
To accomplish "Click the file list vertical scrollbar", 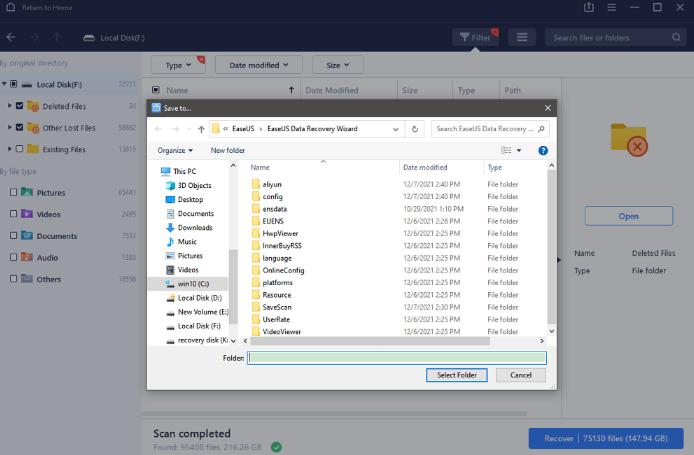I will (551, 247).
